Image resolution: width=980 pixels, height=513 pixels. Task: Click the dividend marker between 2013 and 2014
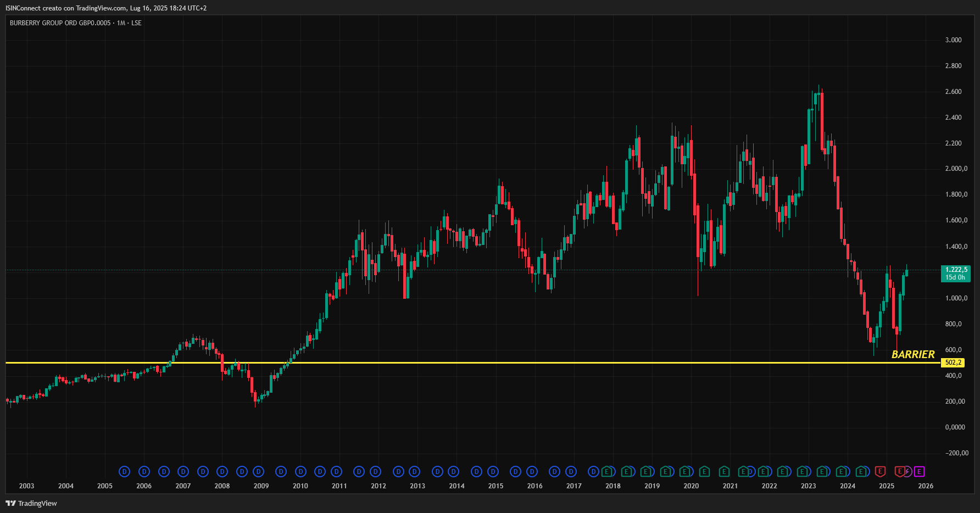click(x=437, y=471)
